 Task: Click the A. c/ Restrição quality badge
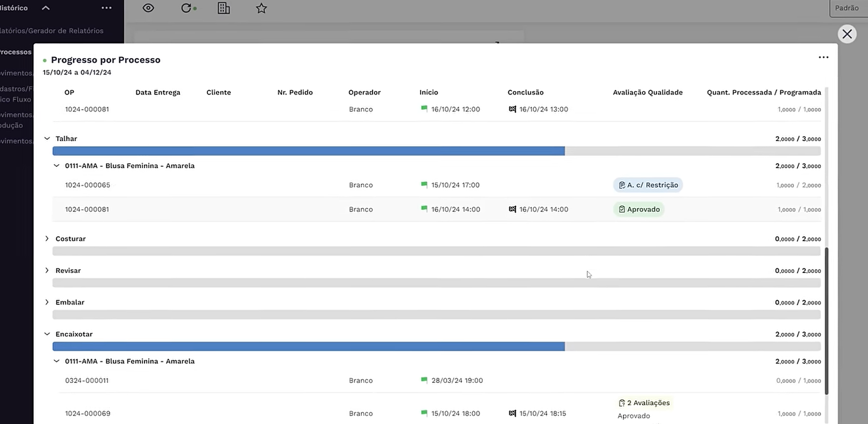[648, 185]
